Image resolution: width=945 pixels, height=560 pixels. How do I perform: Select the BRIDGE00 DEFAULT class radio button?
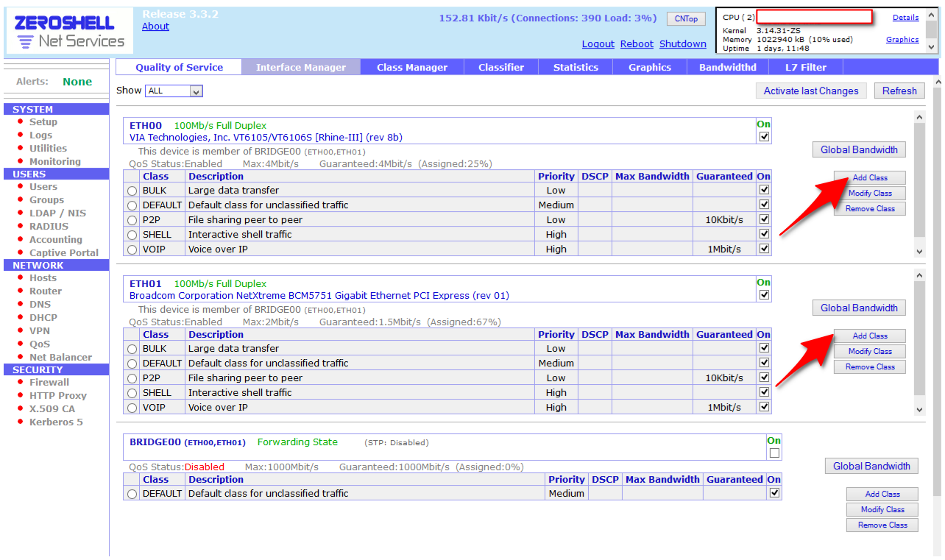(132, 494)
